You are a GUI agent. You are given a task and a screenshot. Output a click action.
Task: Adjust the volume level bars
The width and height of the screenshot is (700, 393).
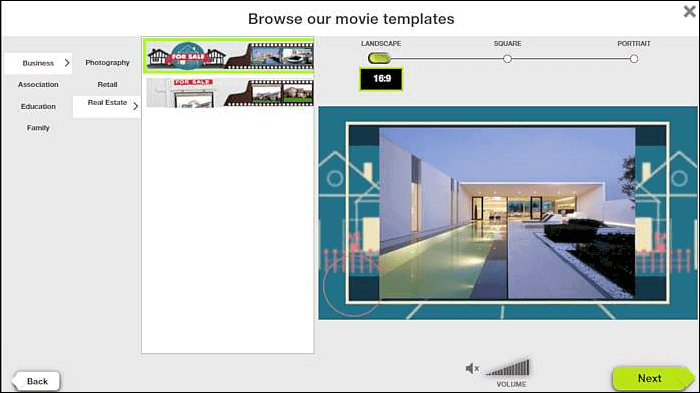[508, 368]
